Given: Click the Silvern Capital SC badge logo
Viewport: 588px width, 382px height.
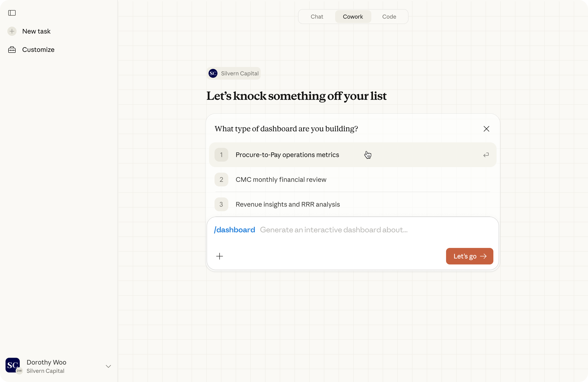Looking at the screenshot, I should click(213, 73).
